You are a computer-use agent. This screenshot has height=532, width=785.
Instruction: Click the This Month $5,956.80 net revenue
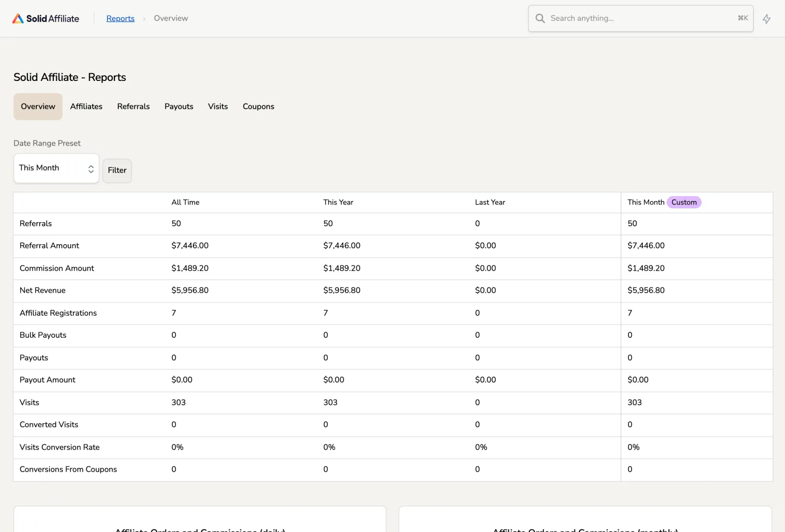pyautogui.click(x=646, y=290)
